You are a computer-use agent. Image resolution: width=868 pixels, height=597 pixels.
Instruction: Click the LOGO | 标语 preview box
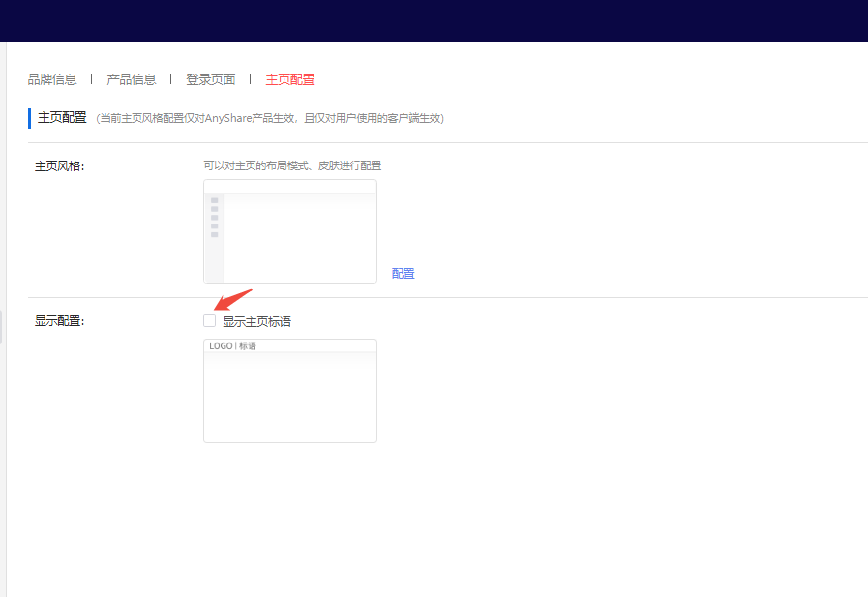(289, 390)
